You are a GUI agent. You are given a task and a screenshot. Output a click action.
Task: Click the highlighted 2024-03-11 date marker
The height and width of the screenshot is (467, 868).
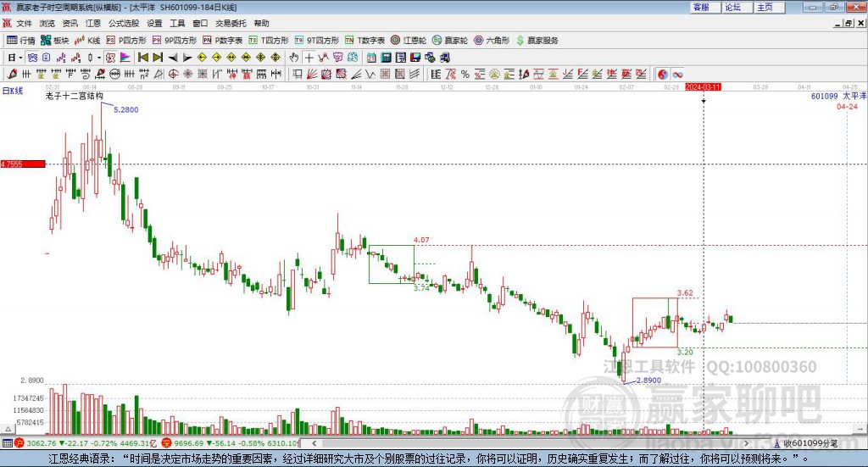click(x=703, y=86)
